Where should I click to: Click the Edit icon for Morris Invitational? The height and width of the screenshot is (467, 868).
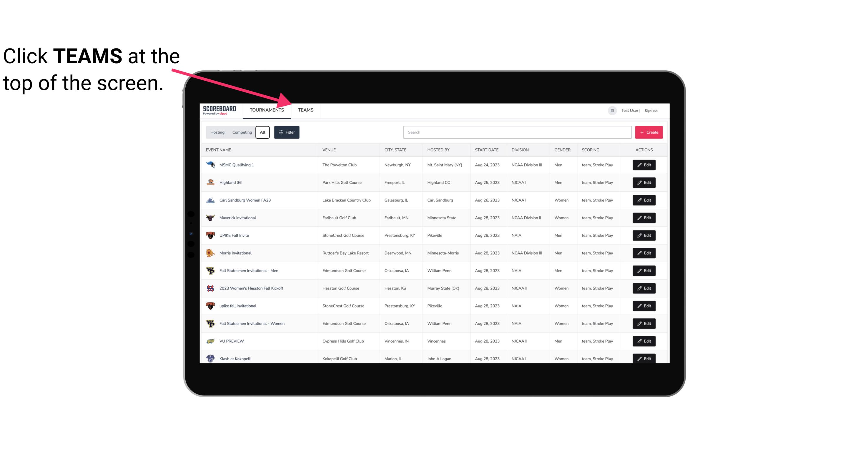(x=644, y=253)
